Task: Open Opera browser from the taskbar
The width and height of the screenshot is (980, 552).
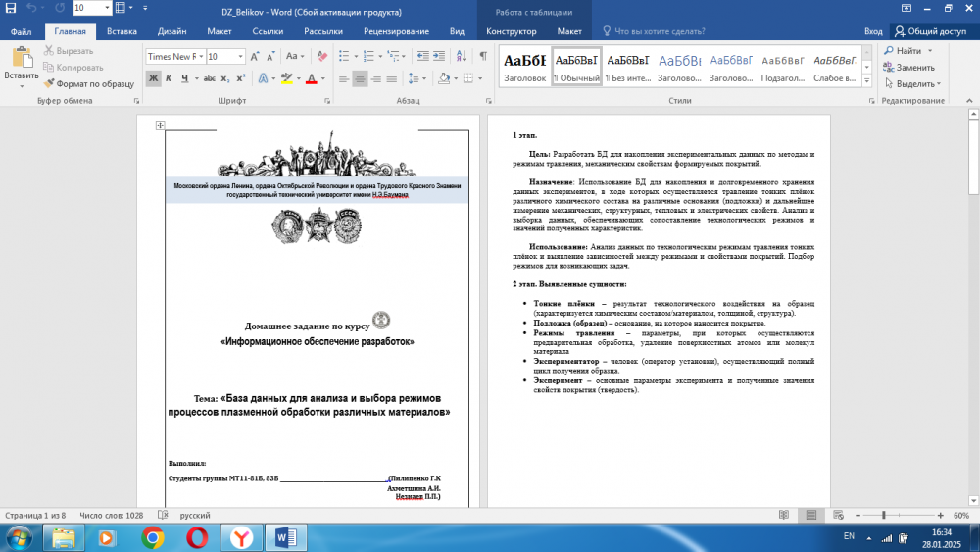Action: (196, 537)
